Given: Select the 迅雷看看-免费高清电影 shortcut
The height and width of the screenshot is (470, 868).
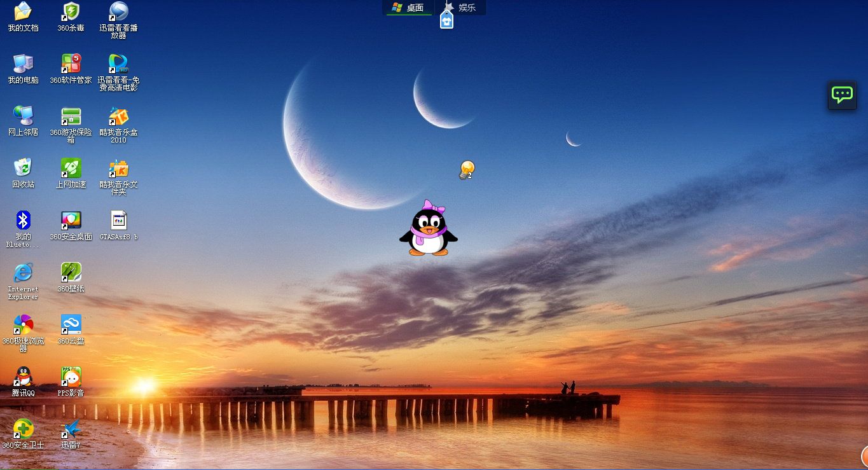Looking at the screenshot, I should pyautogui.click(x=118, y=64).
